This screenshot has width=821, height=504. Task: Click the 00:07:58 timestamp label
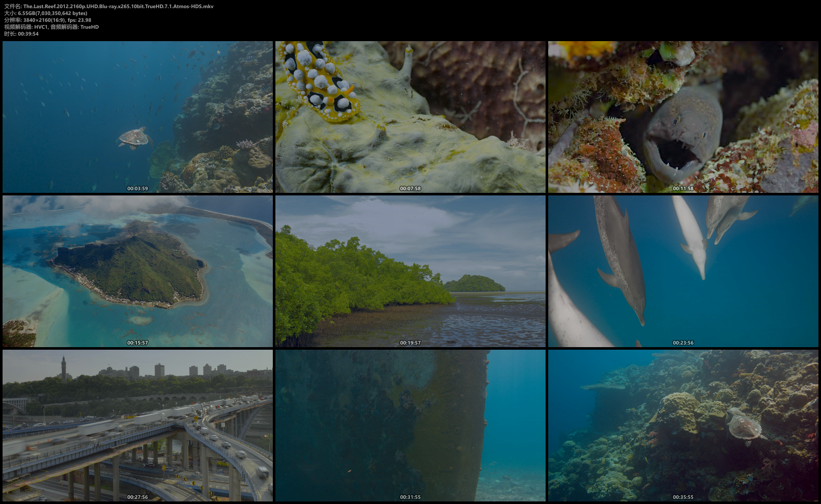pos(410,189)
